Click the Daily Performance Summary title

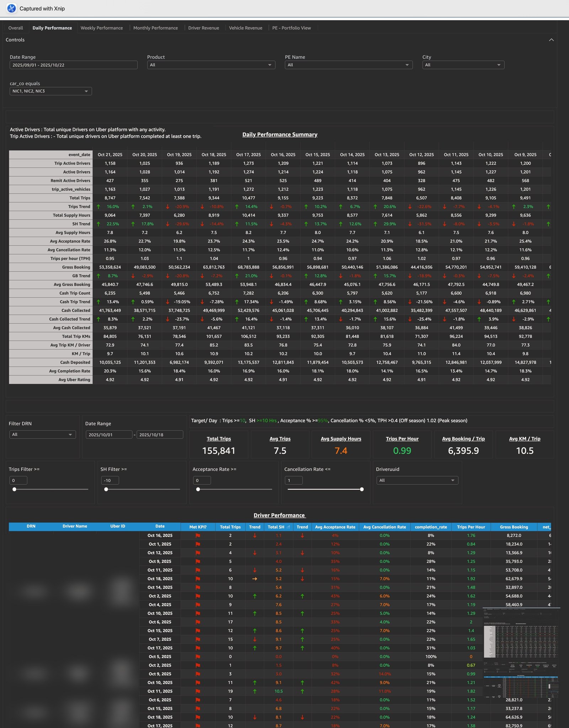[280, 134]
